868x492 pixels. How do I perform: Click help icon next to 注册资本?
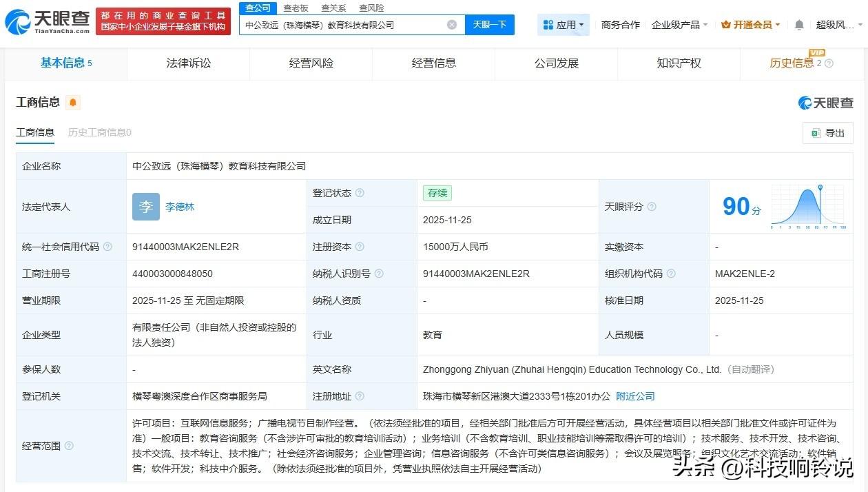(360, 247)
